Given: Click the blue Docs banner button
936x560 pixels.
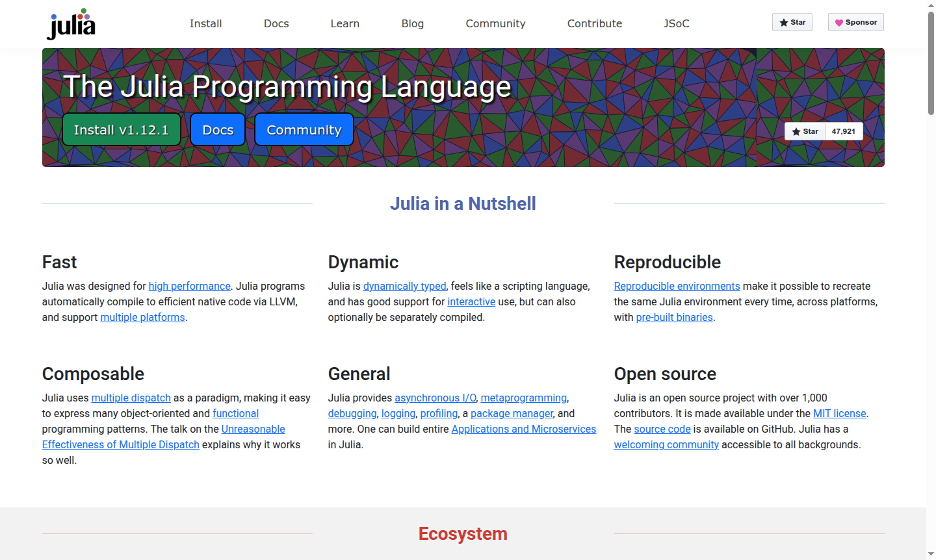Looking at the screenshot, I should [x=217, y=129].
